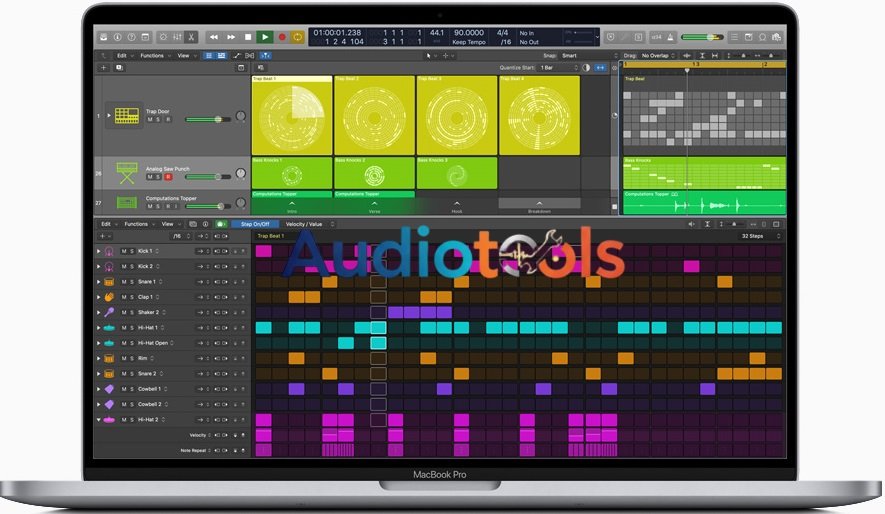Expand the Snare 1 row
The width and height of the screenshot is (885, 514).
point(99,282)
